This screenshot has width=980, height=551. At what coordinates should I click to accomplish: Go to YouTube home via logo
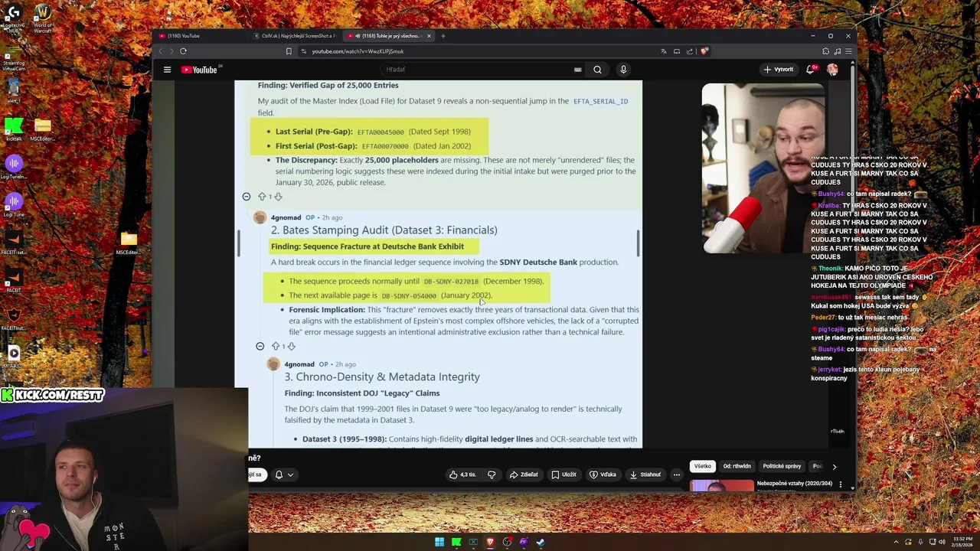tap(199, 70)
